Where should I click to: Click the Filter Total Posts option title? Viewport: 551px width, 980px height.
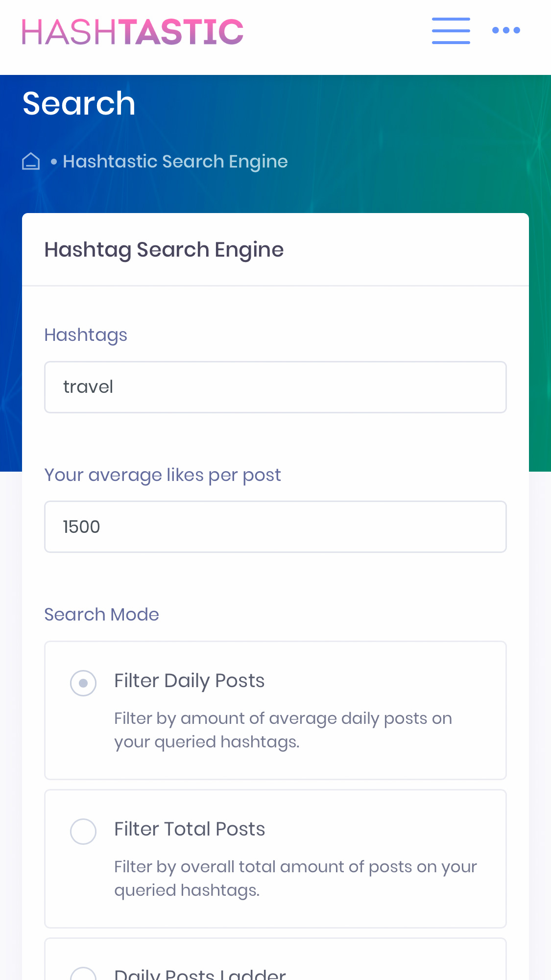pos(190,829)
